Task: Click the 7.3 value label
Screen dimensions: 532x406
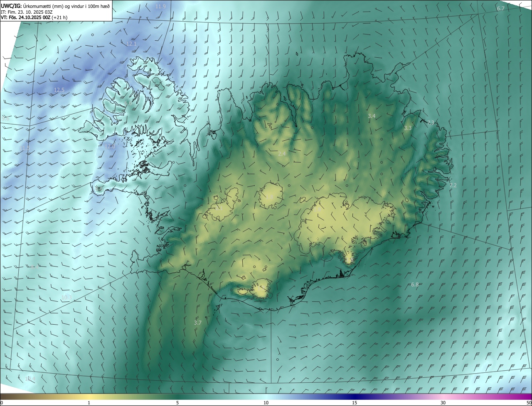Action: [x=431, y=122]
